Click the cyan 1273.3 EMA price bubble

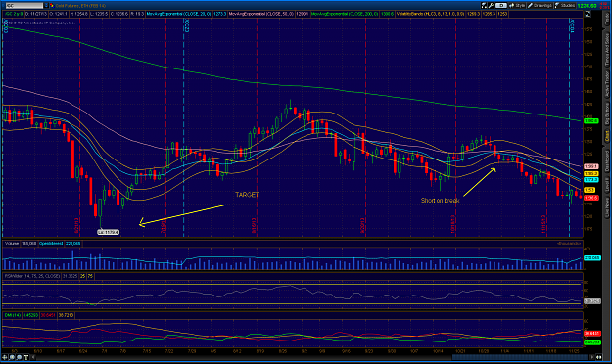(590, 180)
